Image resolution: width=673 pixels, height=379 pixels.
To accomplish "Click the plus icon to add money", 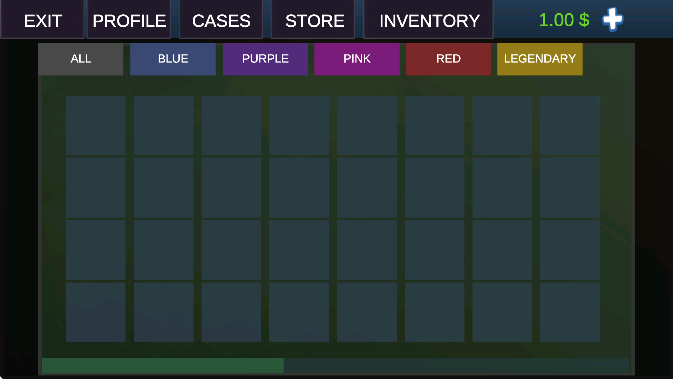I will click(x=612, y=20).
